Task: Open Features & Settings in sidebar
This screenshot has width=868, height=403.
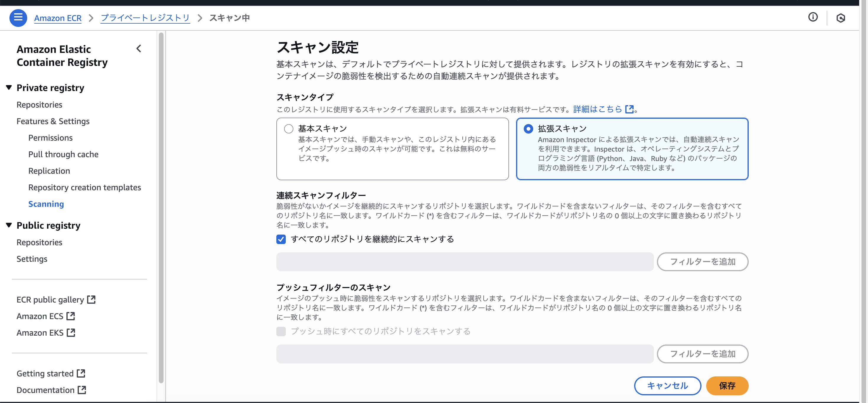Action: point(53,121)
